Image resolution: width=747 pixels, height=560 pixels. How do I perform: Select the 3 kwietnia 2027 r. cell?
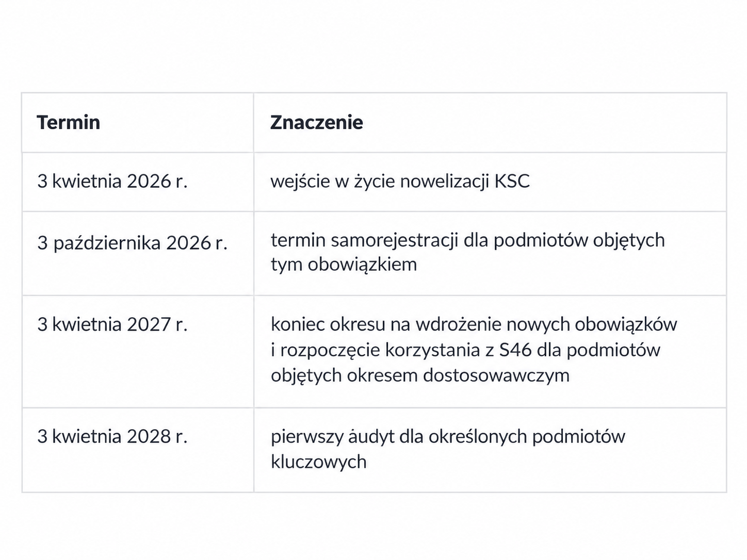(138, 352)
